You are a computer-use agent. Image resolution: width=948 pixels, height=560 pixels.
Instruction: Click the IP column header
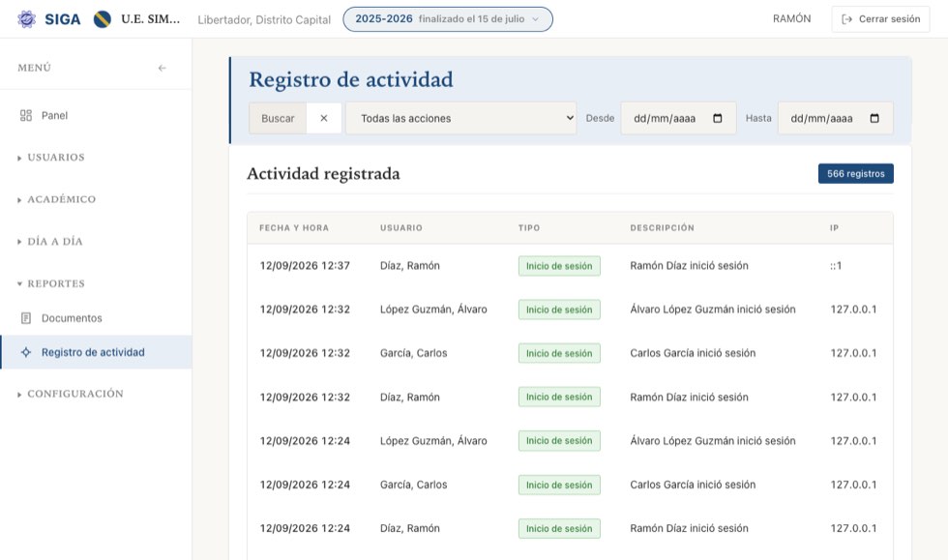coord(834,228)
